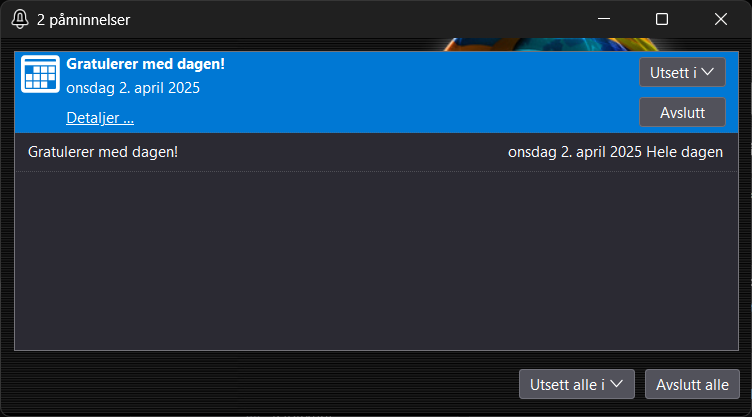Image resolution: width=752 pixels, height=417 pixels.
Task: Click the empty area of the reminder list
Action: [376, 261]
